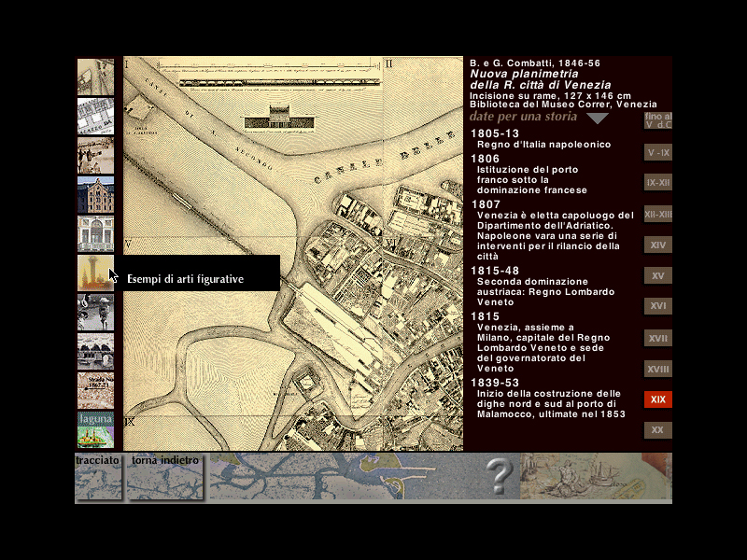Click the lagoon map strip at bottom
The width and height of the screenshot is (747, 560).
(x=364, y=476)
